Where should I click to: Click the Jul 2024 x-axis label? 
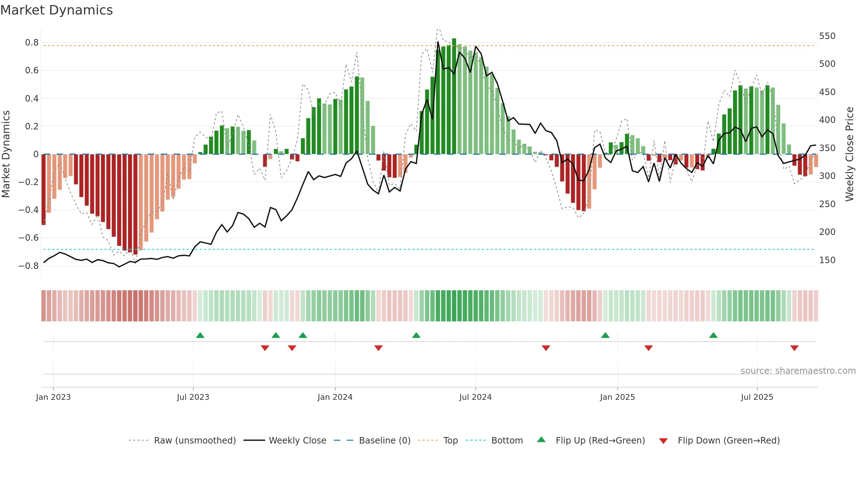pos(475,397)
